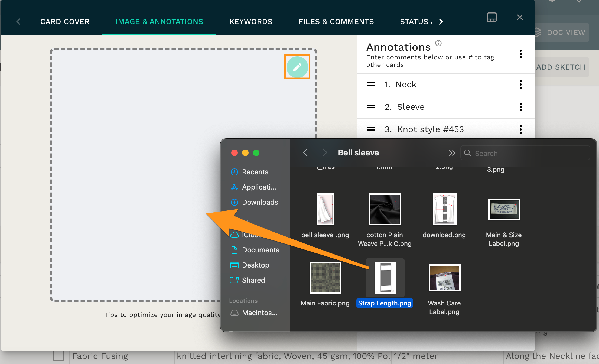The height and width of the screenshot is (364, 599).
Task: Open the Annotations panel three-dot menu
Action: (x=520, y=54)
